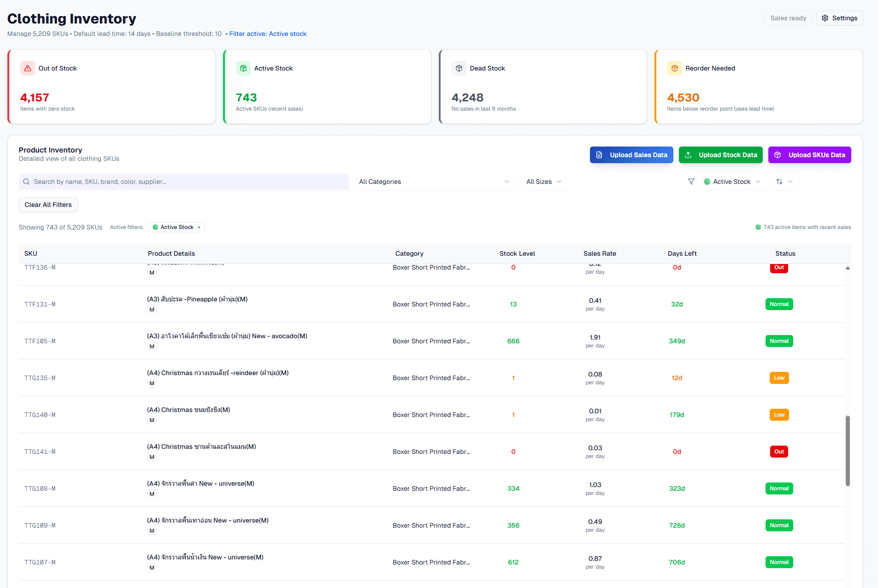Open the Dead Stock summary card
Screen dimensions: 878x588
tap(543, 87)
